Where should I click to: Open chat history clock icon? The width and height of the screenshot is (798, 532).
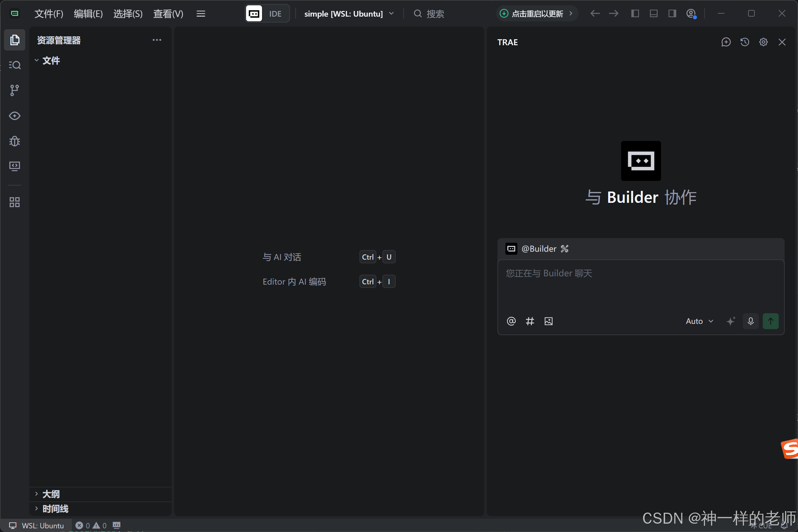click(x=744, y=42)
